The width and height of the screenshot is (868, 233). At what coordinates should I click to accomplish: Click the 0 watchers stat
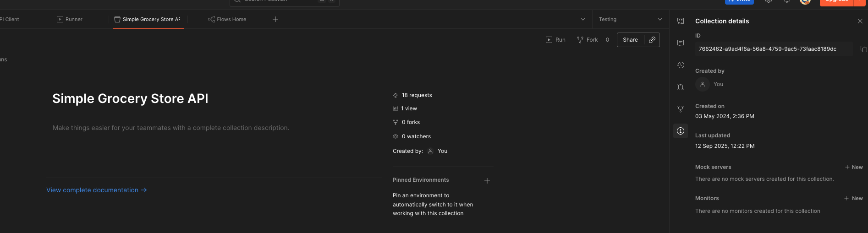tap(412, 136)
